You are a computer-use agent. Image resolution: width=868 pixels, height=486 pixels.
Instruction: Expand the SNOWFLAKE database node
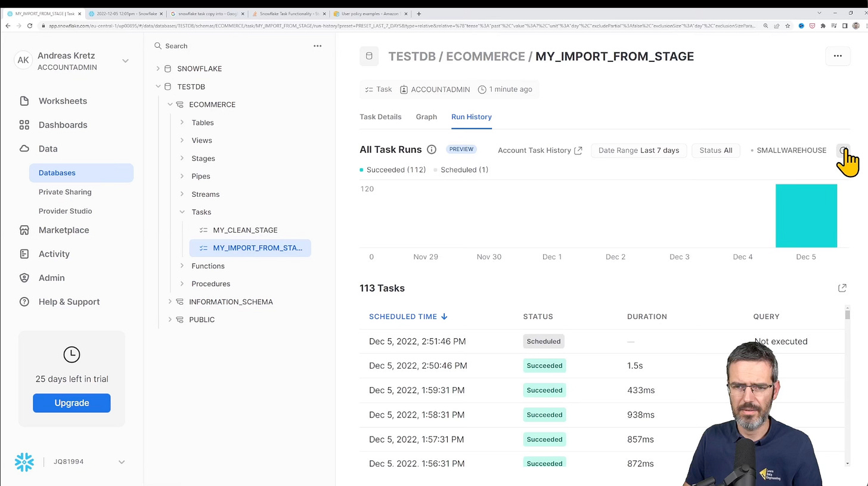(x=158, y=69)
